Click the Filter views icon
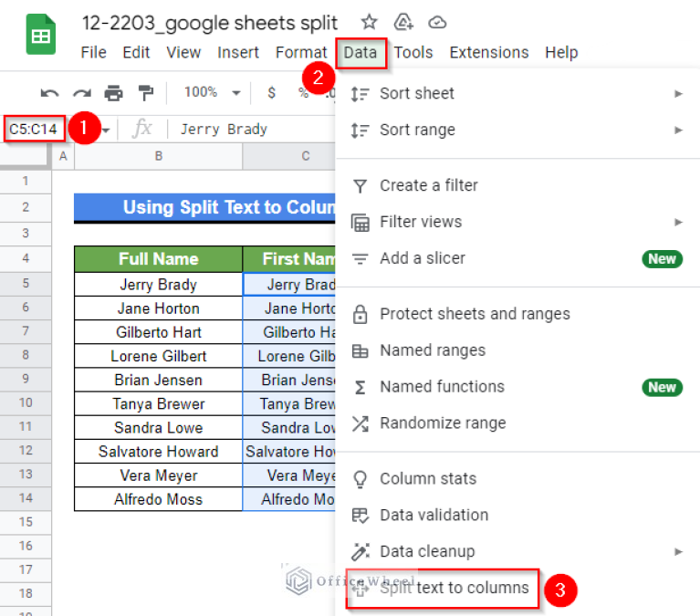Image resolution: width=700 pixels, height=616 pixels. [x=360, y=223]
